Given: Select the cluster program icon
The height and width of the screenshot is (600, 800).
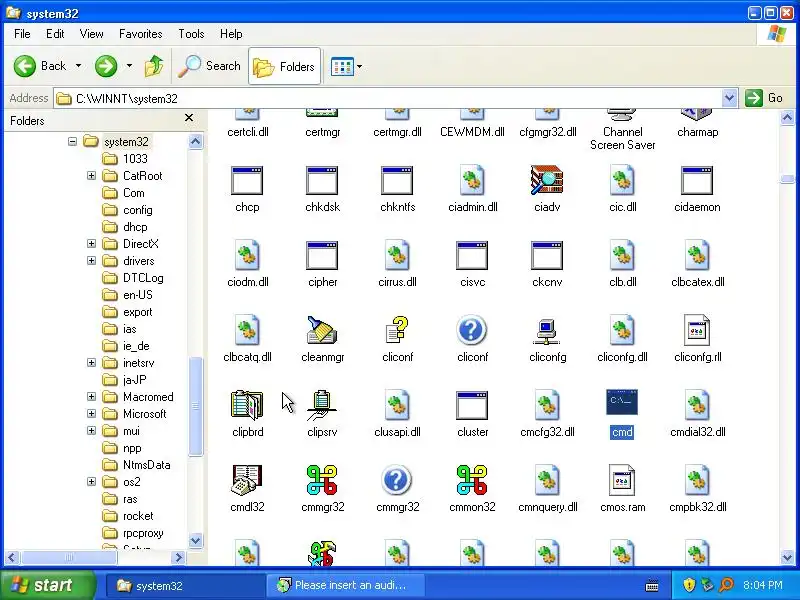Looking at the screenshot, I should [x=472, y=405].
